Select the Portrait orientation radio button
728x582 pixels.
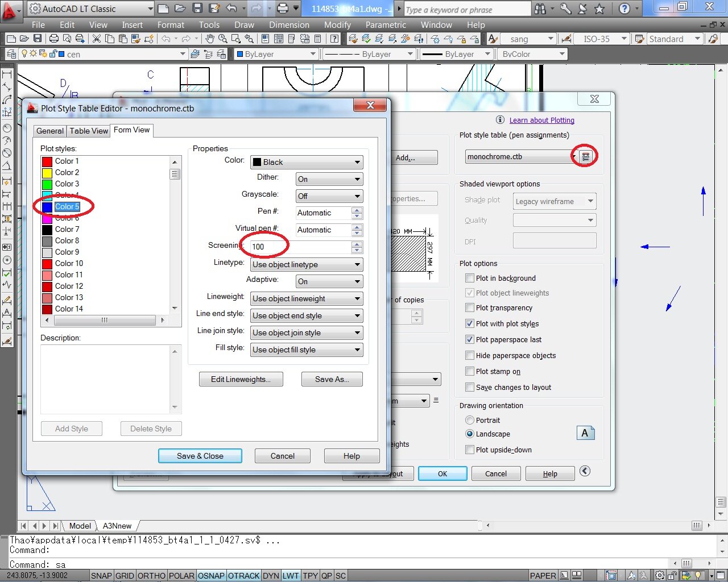(470, 421)
